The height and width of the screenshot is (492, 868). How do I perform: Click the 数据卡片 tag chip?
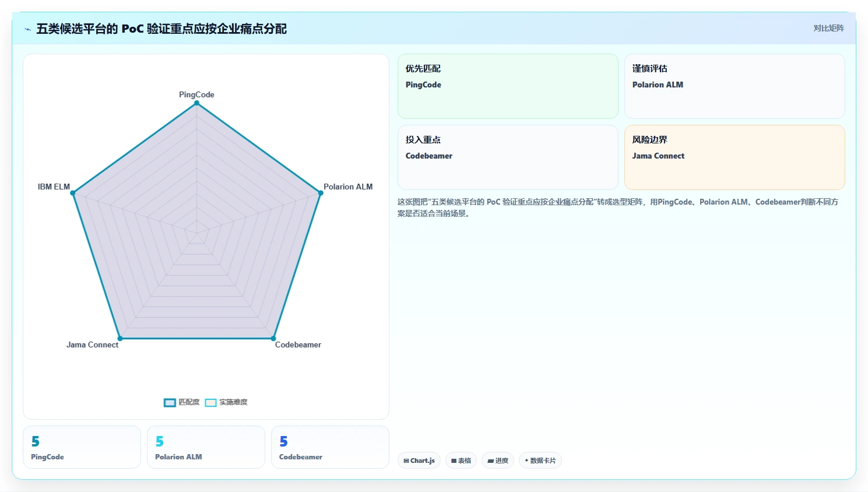pyautogui.click(x=540, y=461)
